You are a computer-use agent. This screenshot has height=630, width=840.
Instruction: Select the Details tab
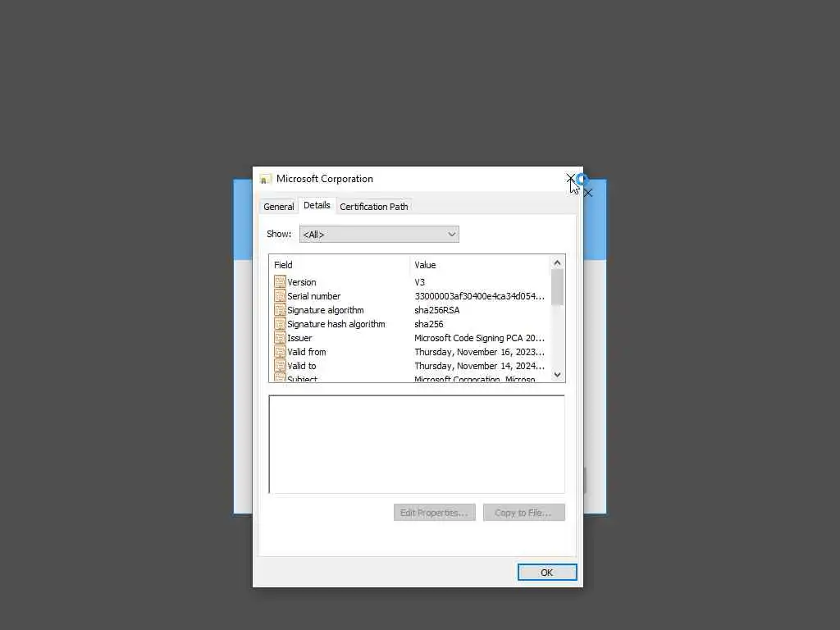317,205
